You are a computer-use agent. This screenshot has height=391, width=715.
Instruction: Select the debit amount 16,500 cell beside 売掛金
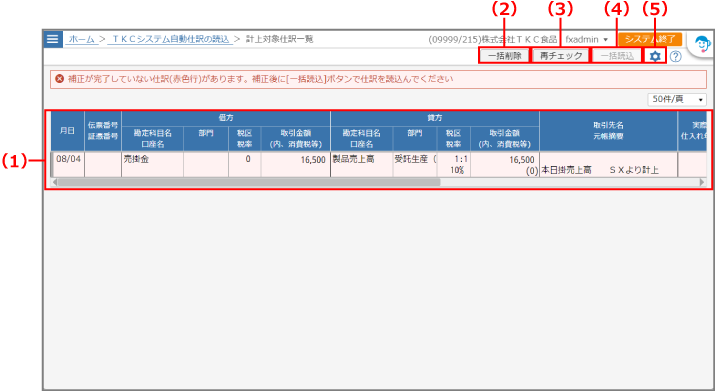coord(295,164)
